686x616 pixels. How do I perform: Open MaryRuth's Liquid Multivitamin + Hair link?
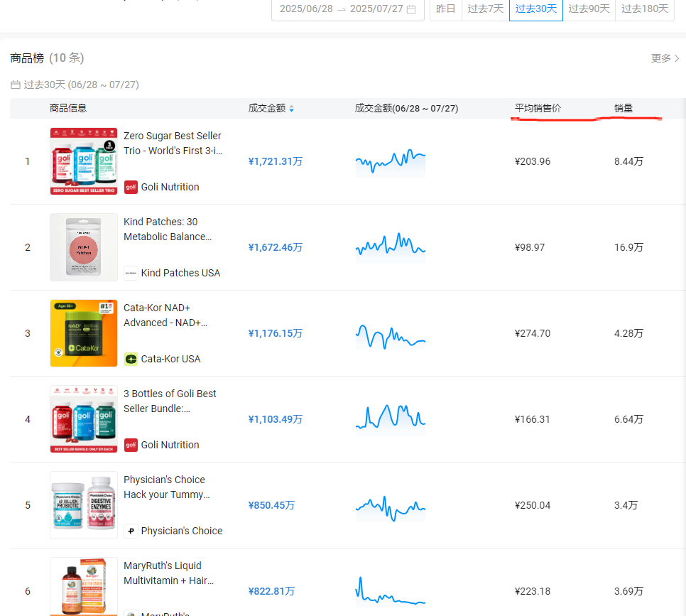click(x=169, y=573)
